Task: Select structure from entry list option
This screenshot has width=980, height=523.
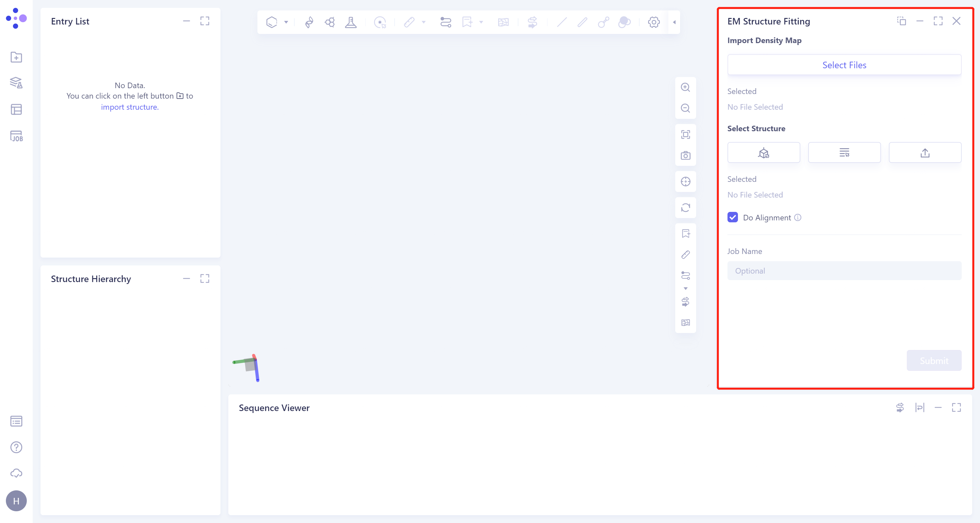Action: 844,152
